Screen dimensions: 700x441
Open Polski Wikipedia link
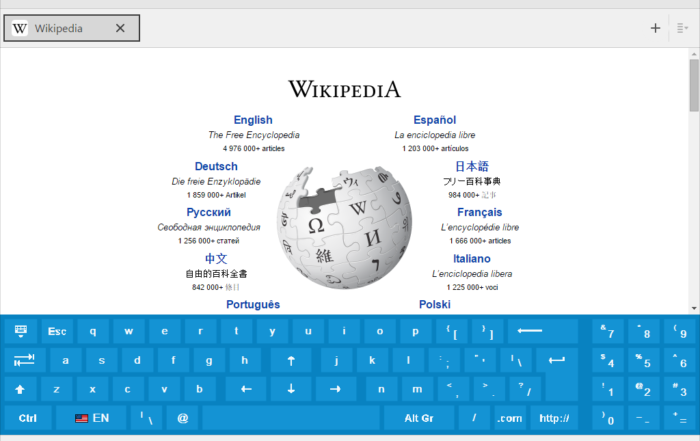[434, 304]
